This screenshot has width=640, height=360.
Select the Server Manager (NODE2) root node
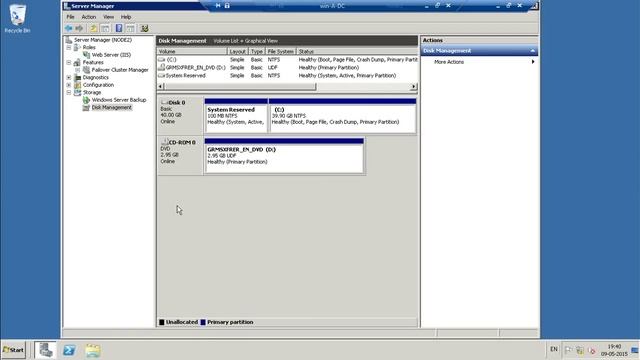pos(102,40)
